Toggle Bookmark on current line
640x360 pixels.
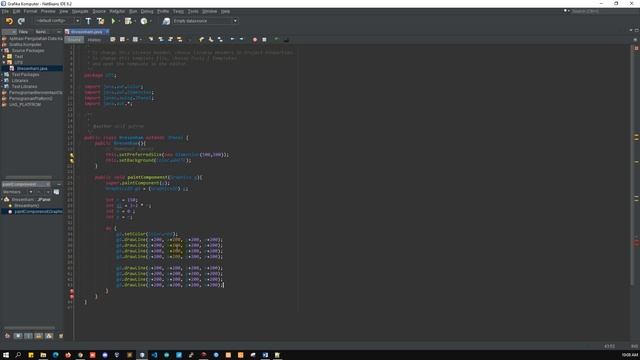point(220,40)
